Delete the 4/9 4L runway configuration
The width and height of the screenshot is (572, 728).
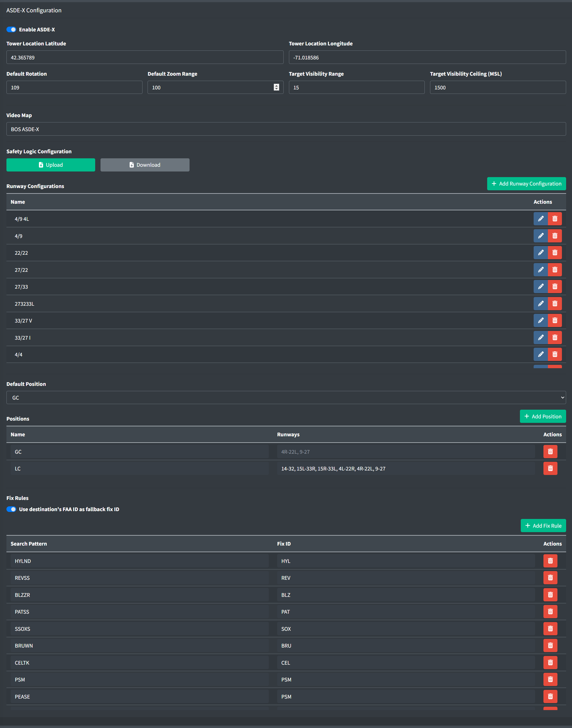tap(555, 219)
